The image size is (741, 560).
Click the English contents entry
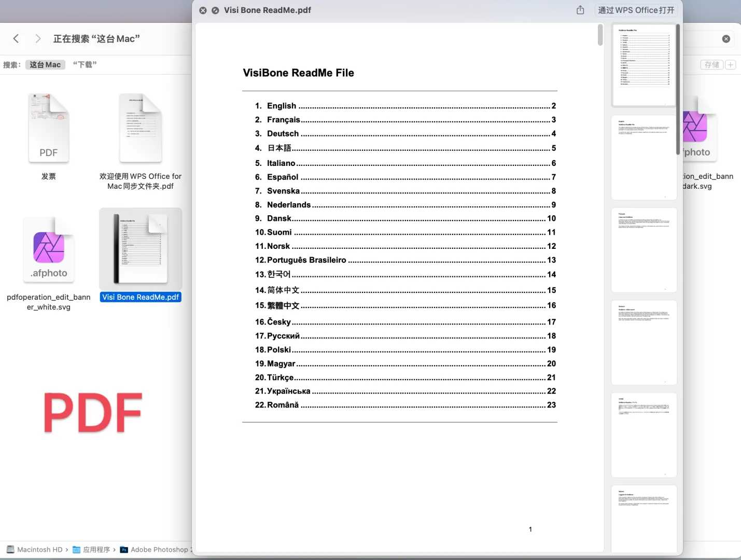click(x=405, y=106)
